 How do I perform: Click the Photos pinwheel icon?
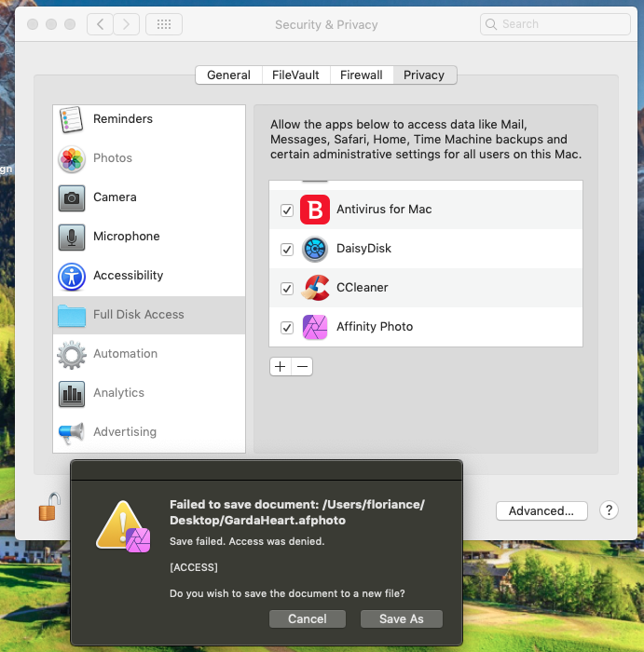click(x=72, y=159)
